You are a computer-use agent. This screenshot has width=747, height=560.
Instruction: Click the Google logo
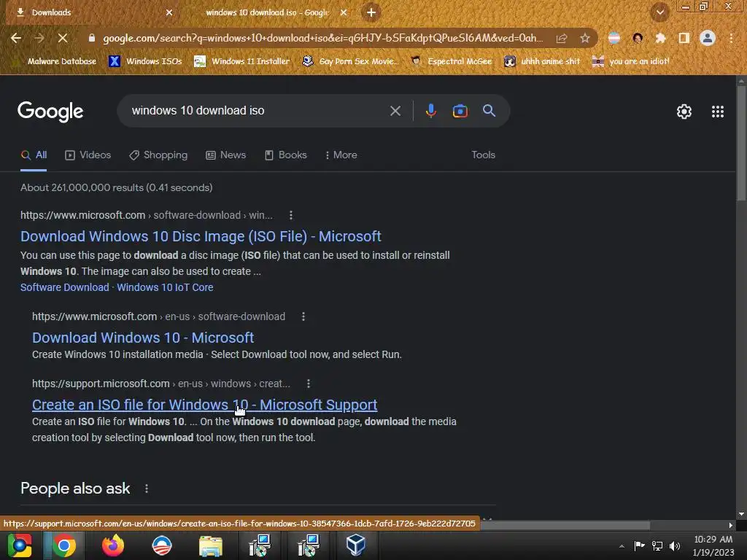click(50, 112)
